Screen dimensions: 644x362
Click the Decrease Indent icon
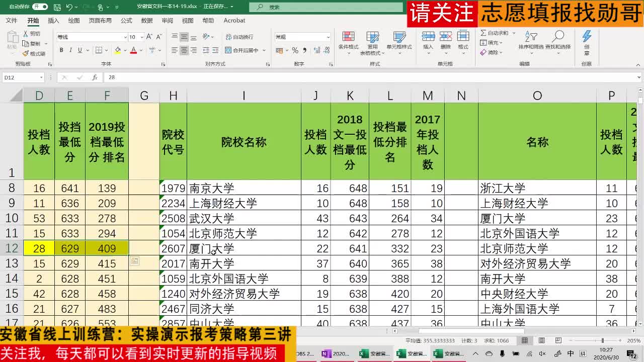(x=206, y=50)
